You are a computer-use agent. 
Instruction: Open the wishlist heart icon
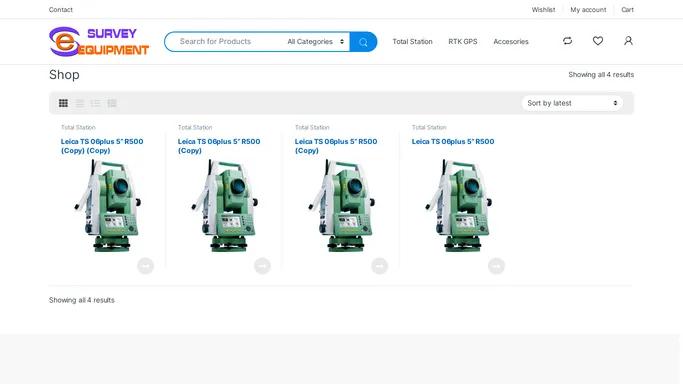(x=598, y=41)
